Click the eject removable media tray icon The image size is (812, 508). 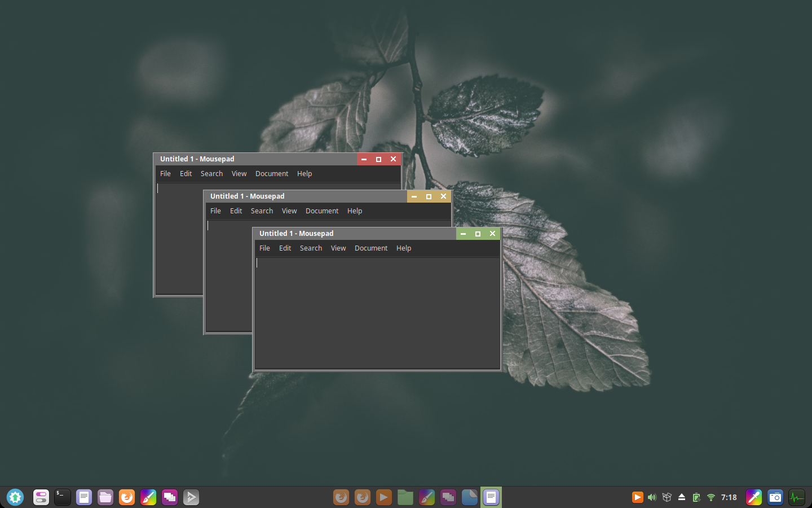pyautogui.click(x=682, y=497)
